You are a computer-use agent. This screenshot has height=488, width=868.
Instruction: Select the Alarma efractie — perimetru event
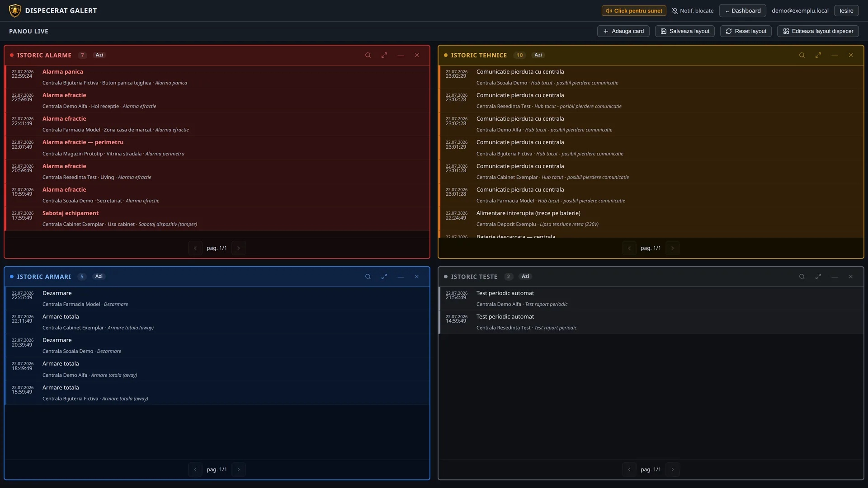pos(217,148)
